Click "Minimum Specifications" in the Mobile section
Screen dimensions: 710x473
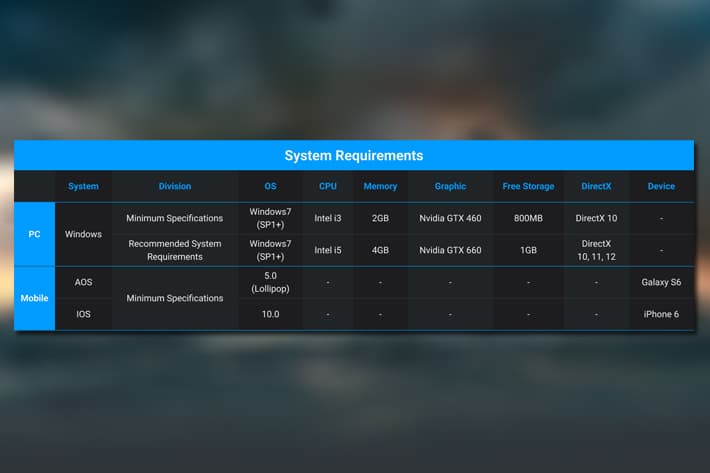click(175, 298)
